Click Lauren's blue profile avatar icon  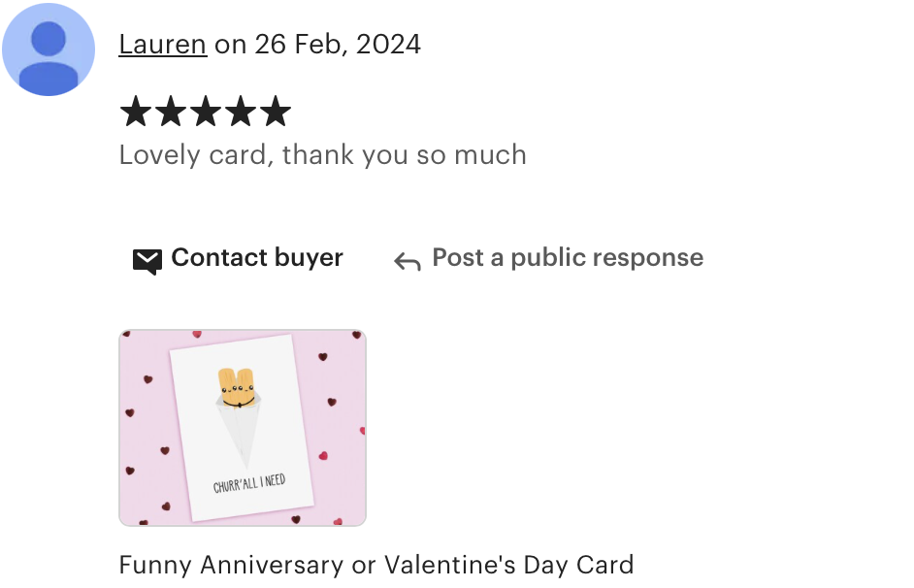49,49
